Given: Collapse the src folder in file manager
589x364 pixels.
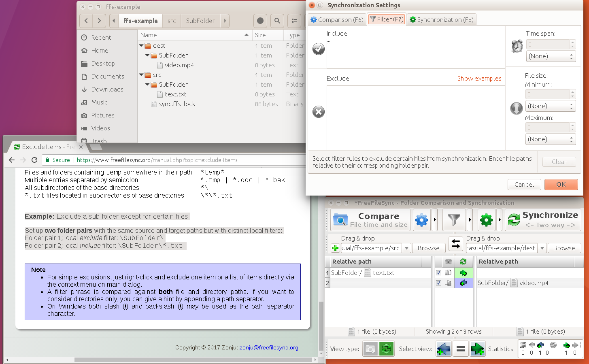Looking at the screenshot, I should click(x=141, y=75).
